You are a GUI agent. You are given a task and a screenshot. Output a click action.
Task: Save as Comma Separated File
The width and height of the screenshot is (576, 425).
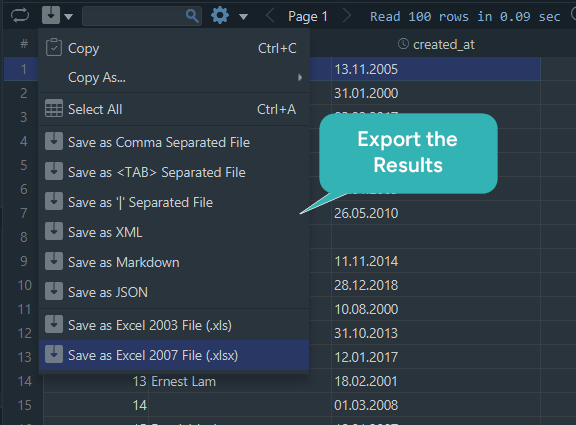click(174, 142)
